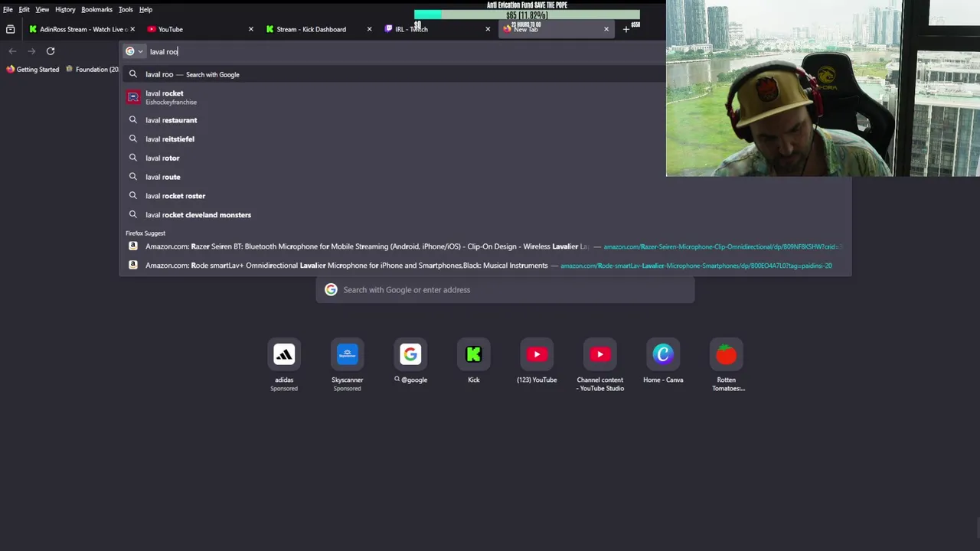Click the Getting Started bookmark
The image size is (980, 551).
[x=32, y=69]
